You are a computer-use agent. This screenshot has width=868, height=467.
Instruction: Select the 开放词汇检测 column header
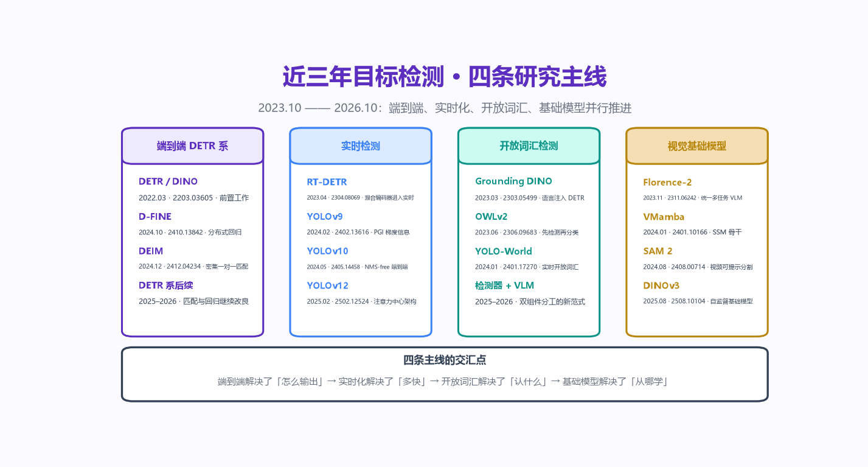pyautogui.click(x=529, y=146)
